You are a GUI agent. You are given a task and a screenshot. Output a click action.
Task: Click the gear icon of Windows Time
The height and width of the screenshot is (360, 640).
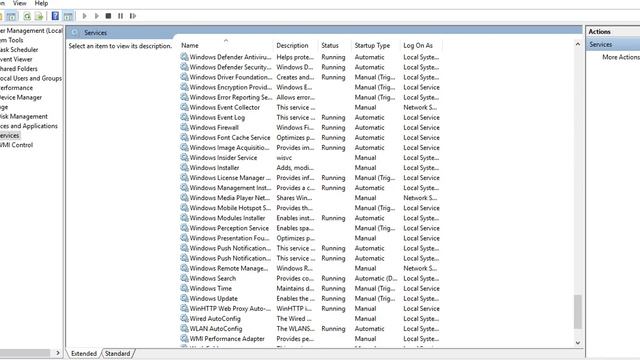pos(184,288)
